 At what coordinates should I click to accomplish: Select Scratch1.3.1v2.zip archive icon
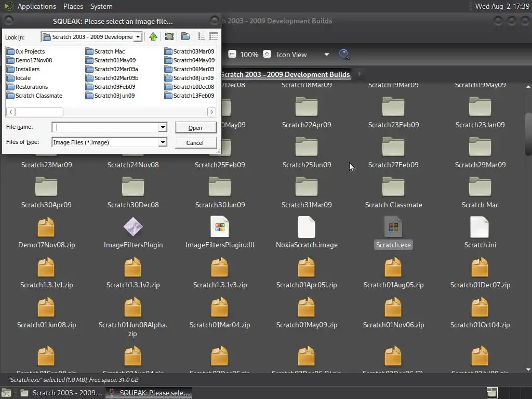[x=133, y=267]
